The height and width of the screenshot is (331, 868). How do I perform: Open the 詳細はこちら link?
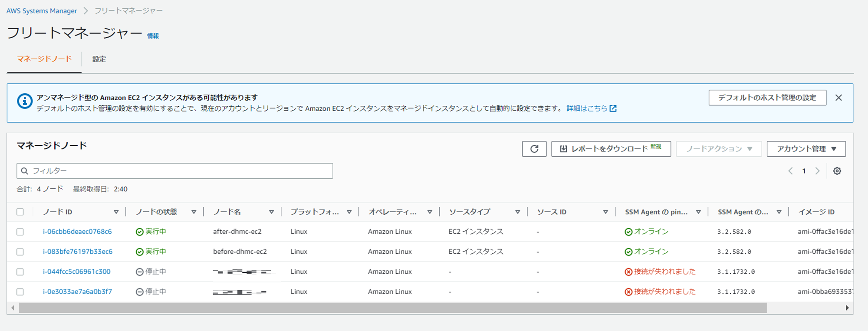click(x=587, y=108)
